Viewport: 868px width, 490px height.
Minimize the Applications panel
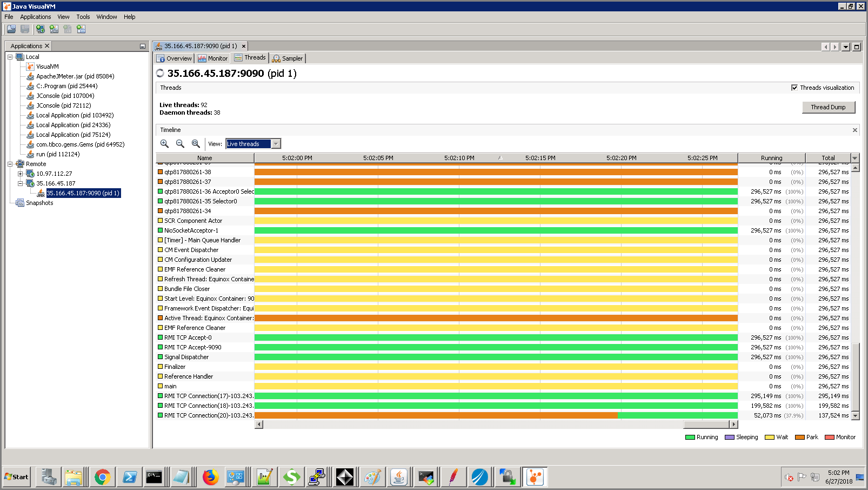(142, 47)
